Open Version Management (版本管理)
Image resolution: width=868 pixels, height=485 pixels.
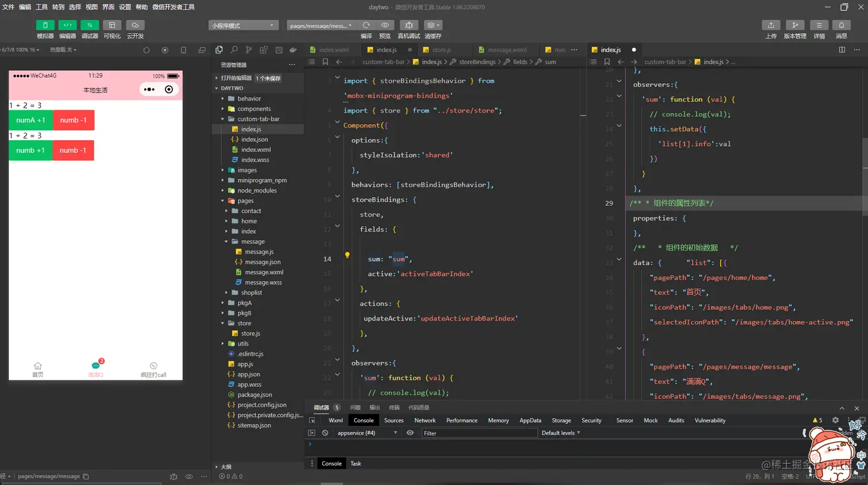coord(795,25)
